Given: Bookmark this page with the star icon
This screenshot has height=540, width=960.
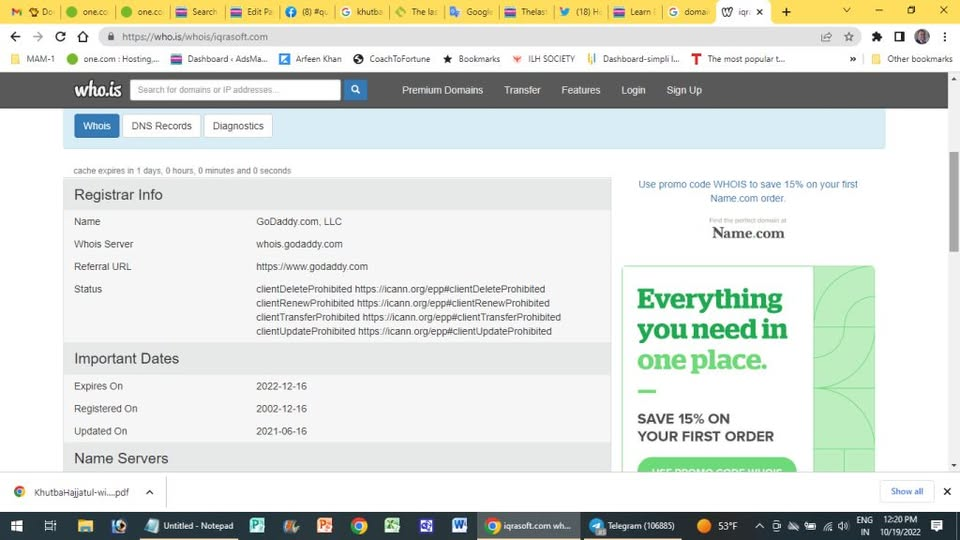Looking at the screenshot, I should [849, 37].
